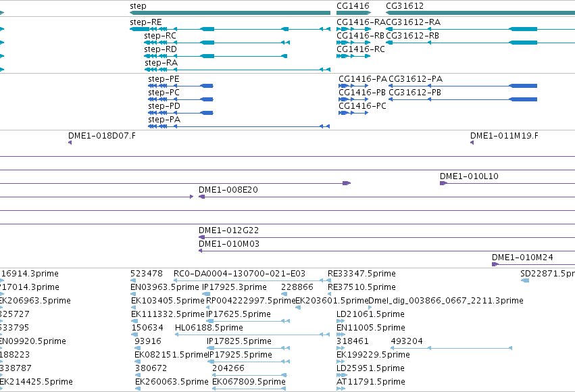Click the EK103405.5prime EST label
Viewport: 575px width, 392px height.
(168, 301)
